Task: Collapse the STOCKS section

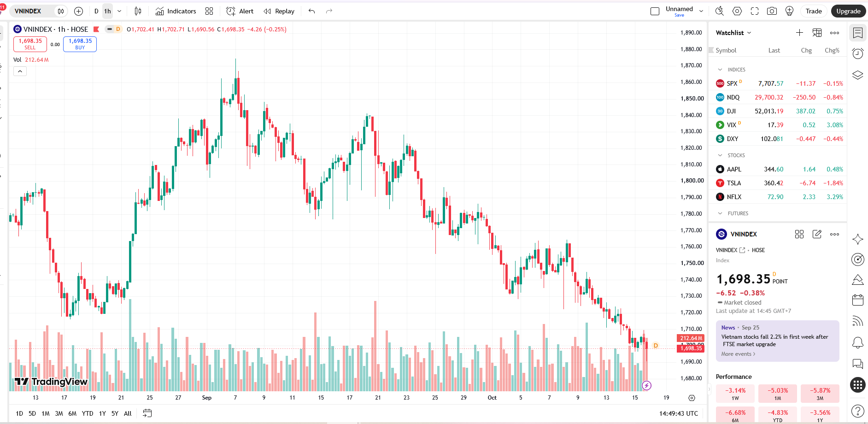Action: coord(720,155)
